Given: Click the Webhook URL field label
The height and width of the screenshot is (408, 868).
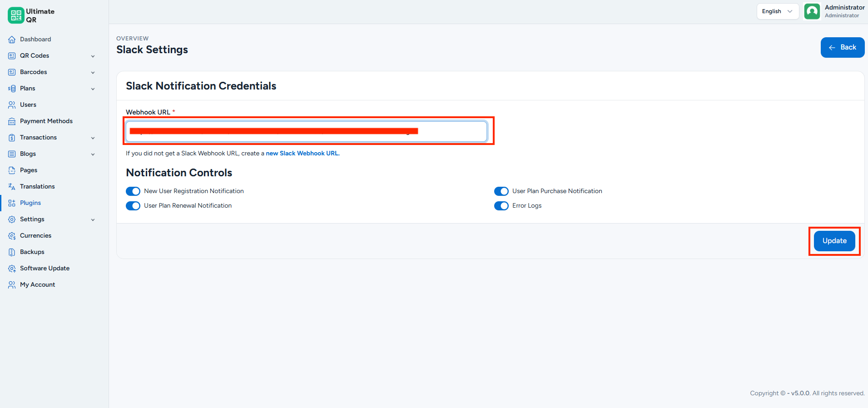Looking at the screenshot, I should pos(148,112).
